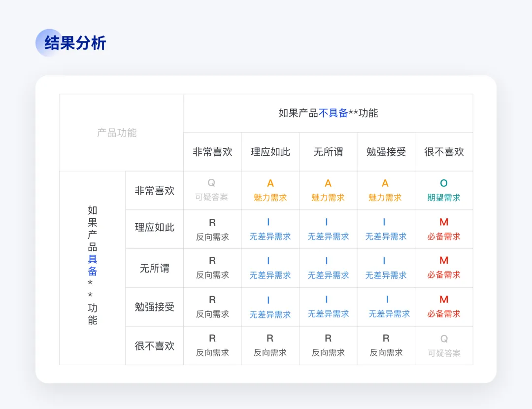Click R 反向需求 in 很不喜欢 row, 理应如此 column

tap(270, 345)
